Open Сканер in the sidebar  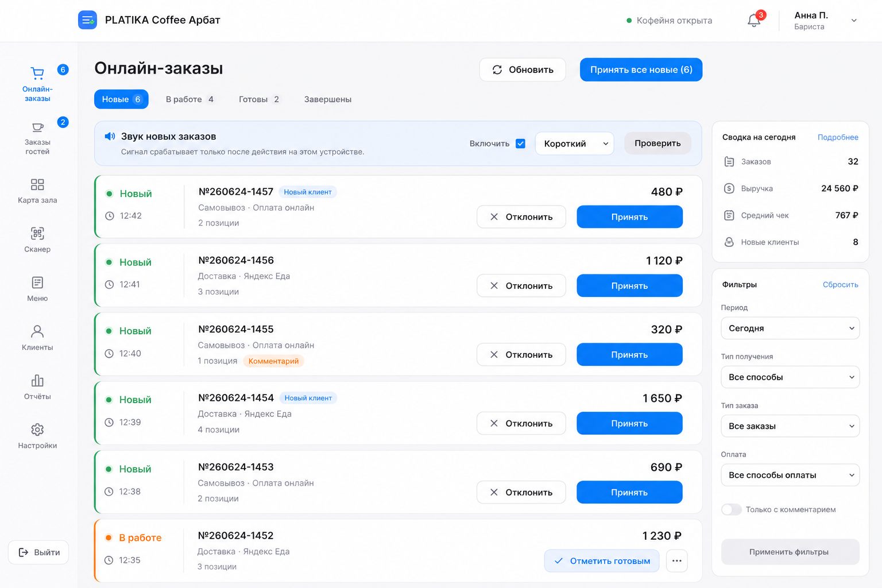pyautogui.click(x=37, y=239)
